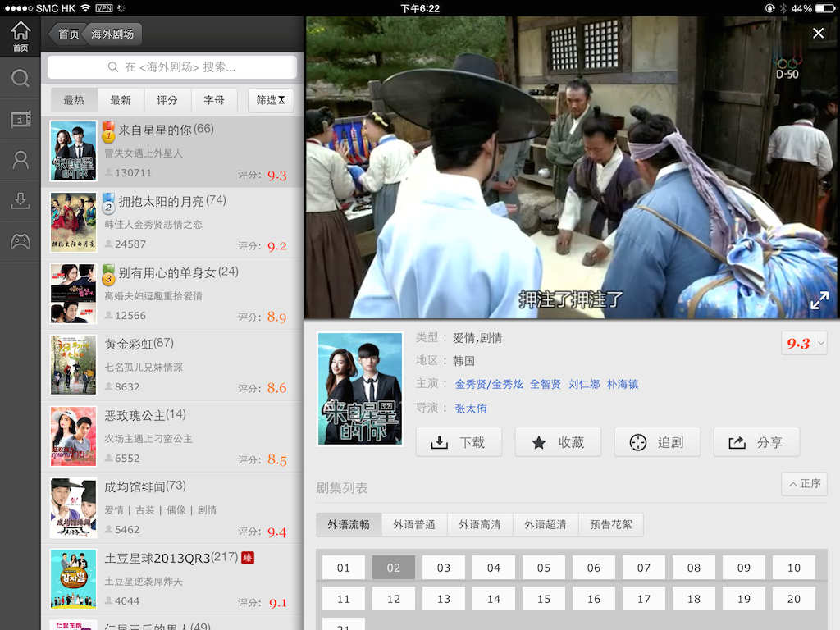Play episode 01
840x630 pixels.
(344, 568)
